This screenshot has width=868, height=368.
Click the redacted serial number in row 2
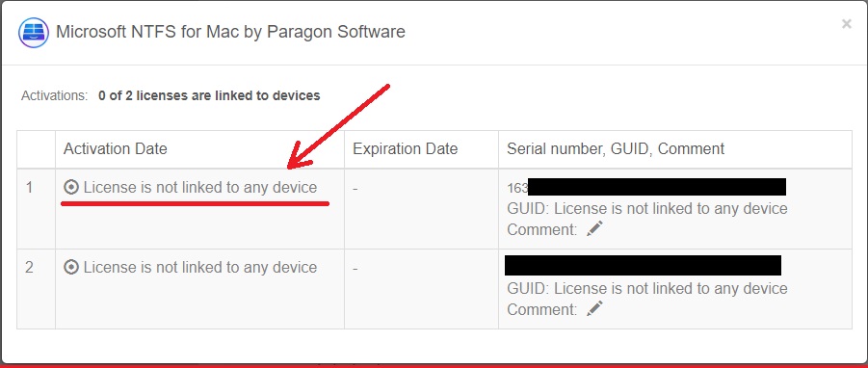pos(643,266)
